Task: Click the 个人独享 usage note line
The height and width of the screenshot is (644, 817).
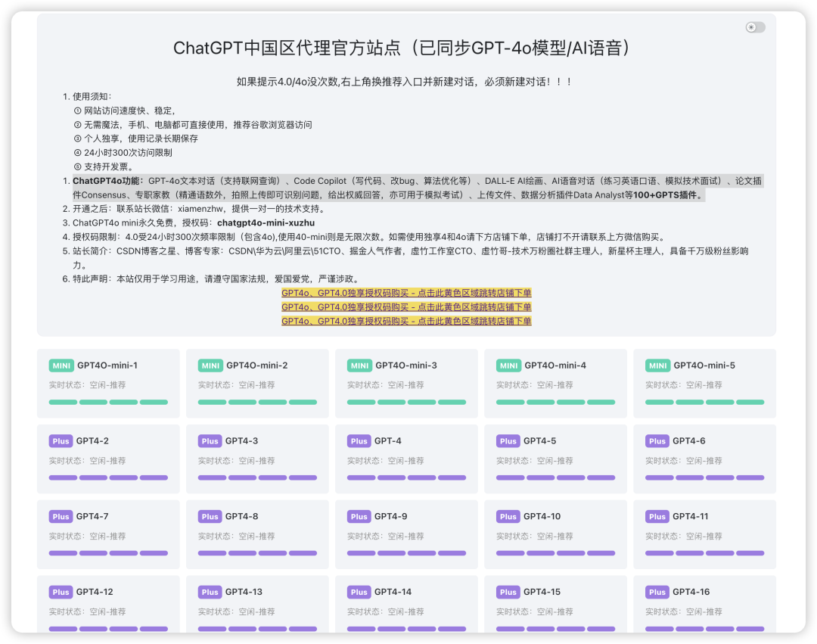Action: 135,138
